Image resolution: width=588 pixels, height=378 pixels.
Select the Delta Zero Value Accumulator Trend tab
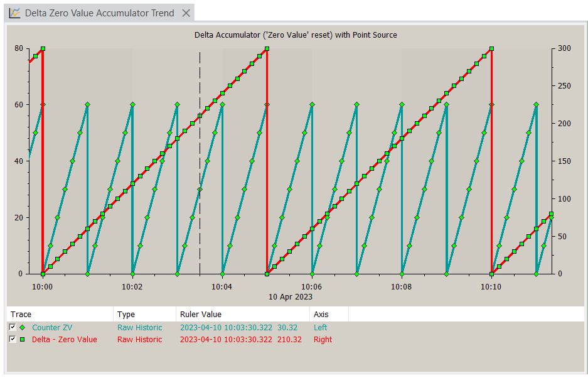[x=99, y=13]
